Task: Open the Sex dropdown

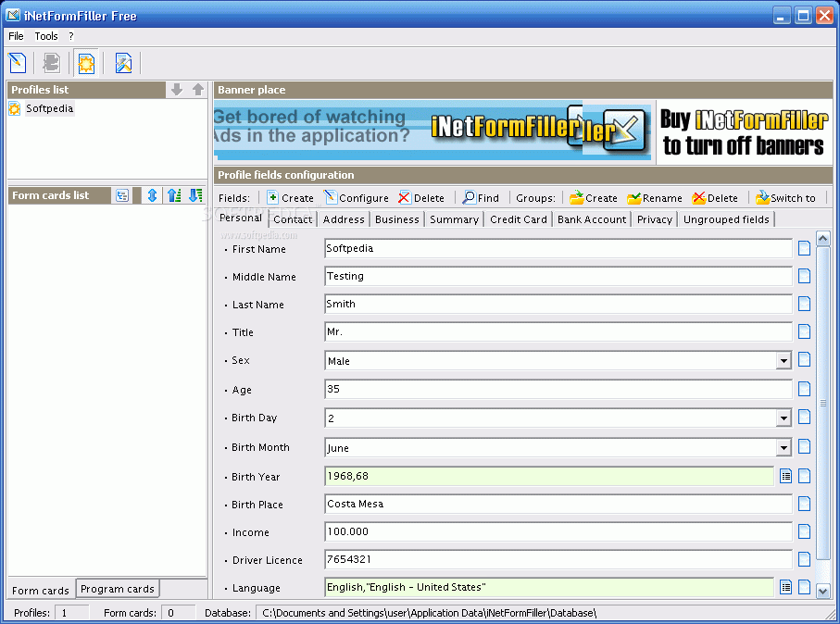Action: click(x=784, y=360)
